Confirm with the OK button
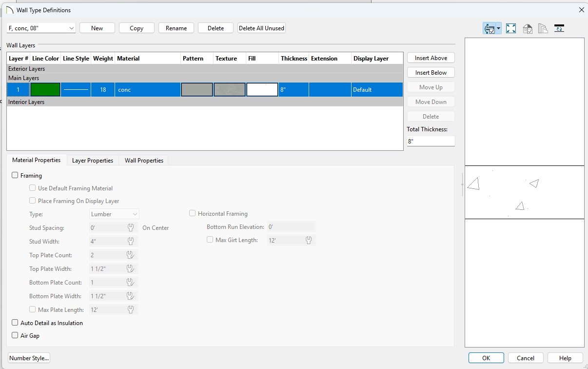This screenshot has height=369, width=588. click(486, 358)
